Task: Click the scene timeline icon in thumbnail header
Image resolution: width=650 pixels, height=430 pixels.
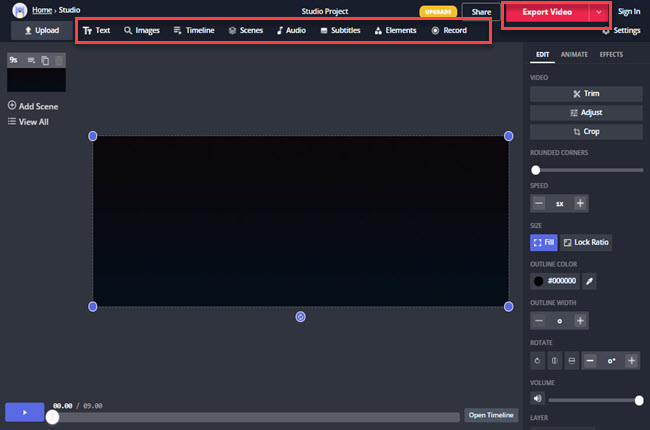Action: (x=31, y=61)
